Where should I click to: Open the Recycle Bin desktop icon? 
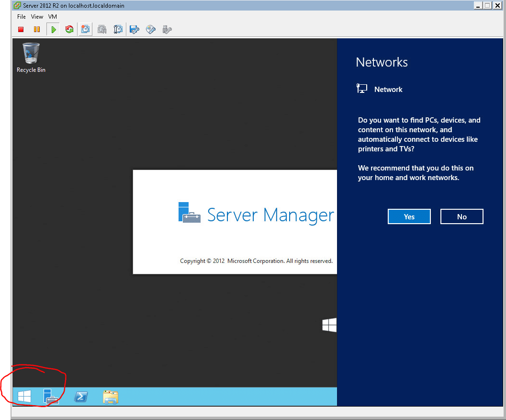pos(31,54)
